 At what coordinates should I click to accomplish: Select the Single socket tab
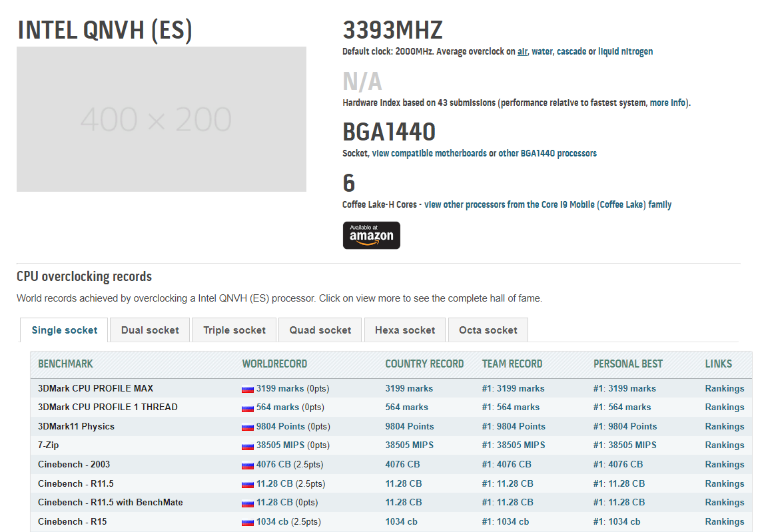(65, 330)
